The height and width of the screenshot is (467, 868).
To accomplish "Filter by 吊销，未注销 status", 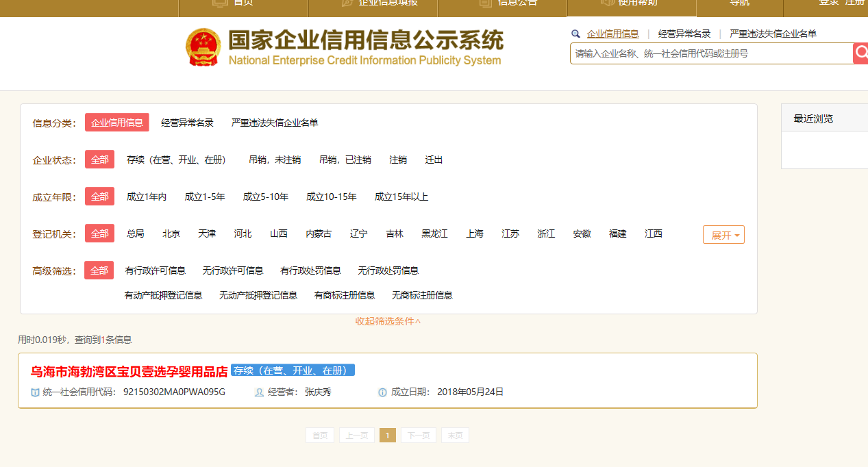I will 275,160.
